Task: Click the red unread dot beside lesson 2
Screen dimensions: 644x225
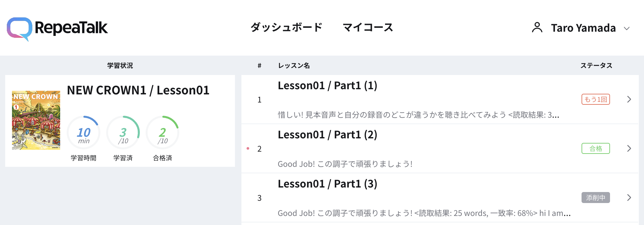Action: 248,148
